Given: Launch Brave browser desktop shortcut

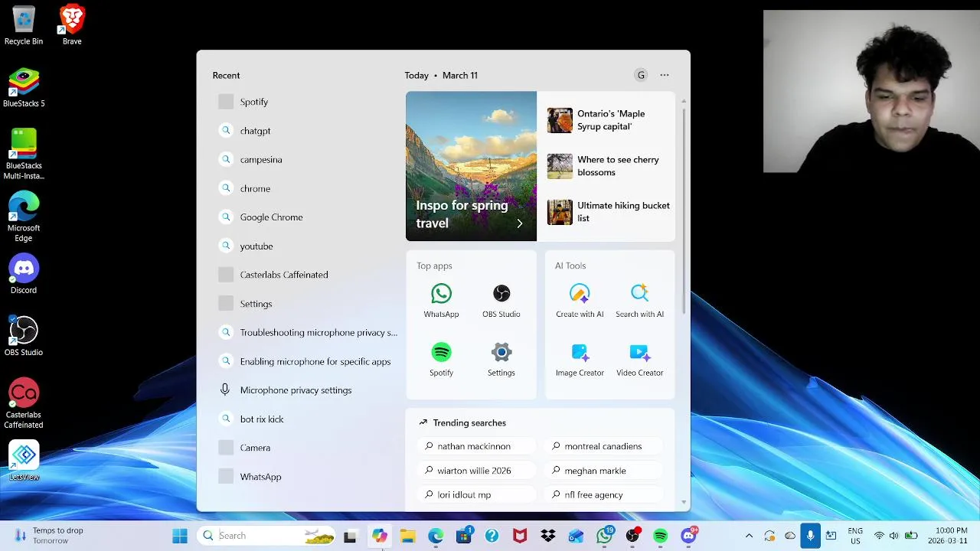Looking at the screenshot, I should [x=72, y=25].
